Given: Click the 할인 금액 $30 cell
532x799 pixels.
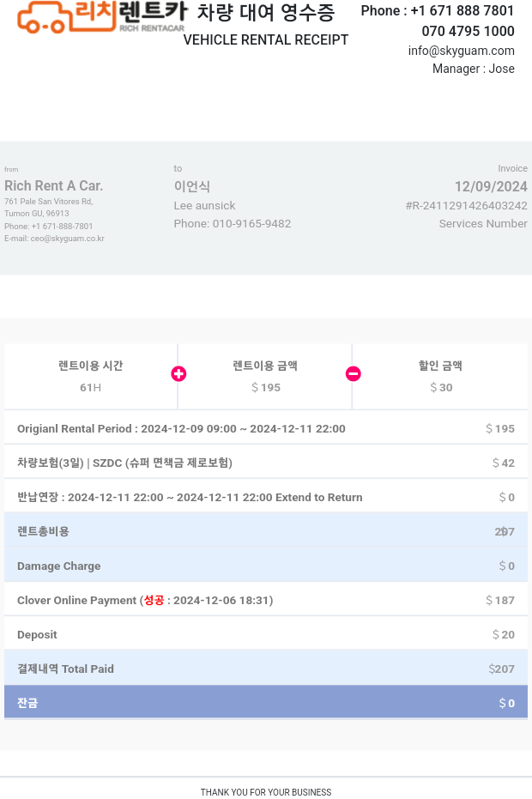Looking at the screenshot, I should [440, 377].
